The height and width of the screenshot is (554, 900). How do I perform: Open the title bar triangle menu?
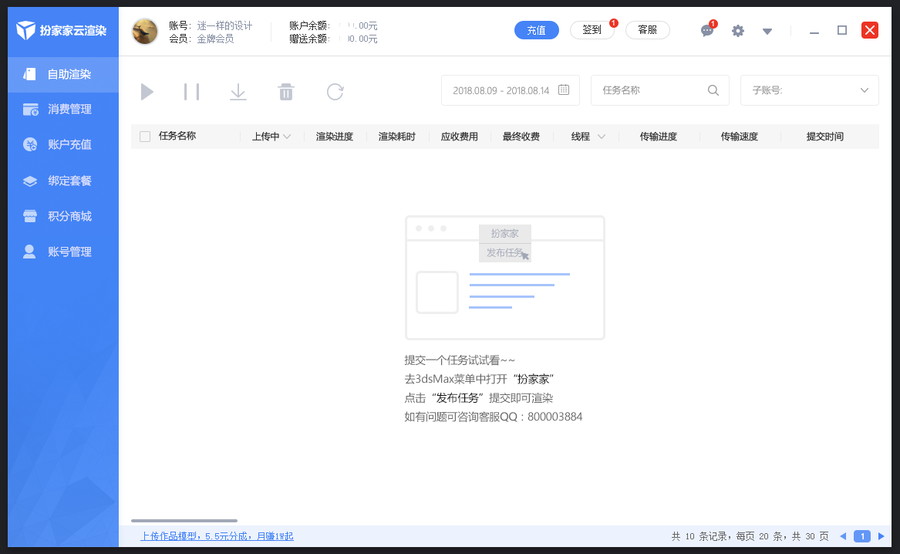pos(767,31)
